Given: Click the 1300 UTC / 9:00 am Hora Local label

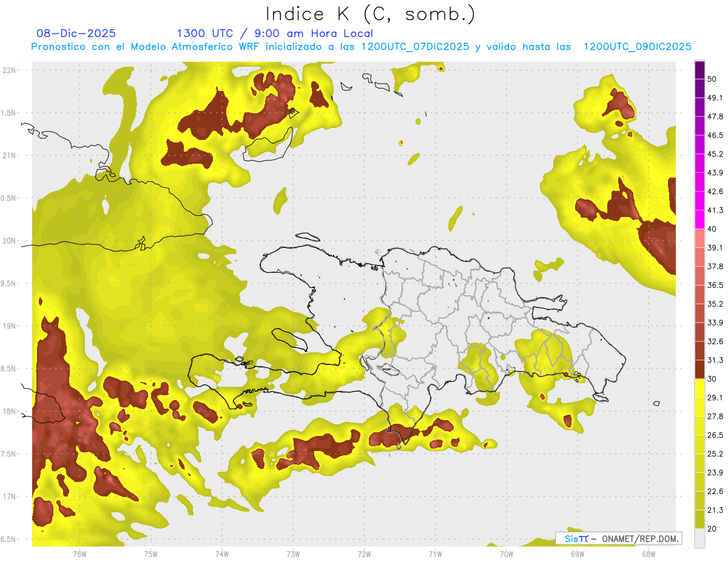Looking at the screenshot, I should tap(275, 33).
